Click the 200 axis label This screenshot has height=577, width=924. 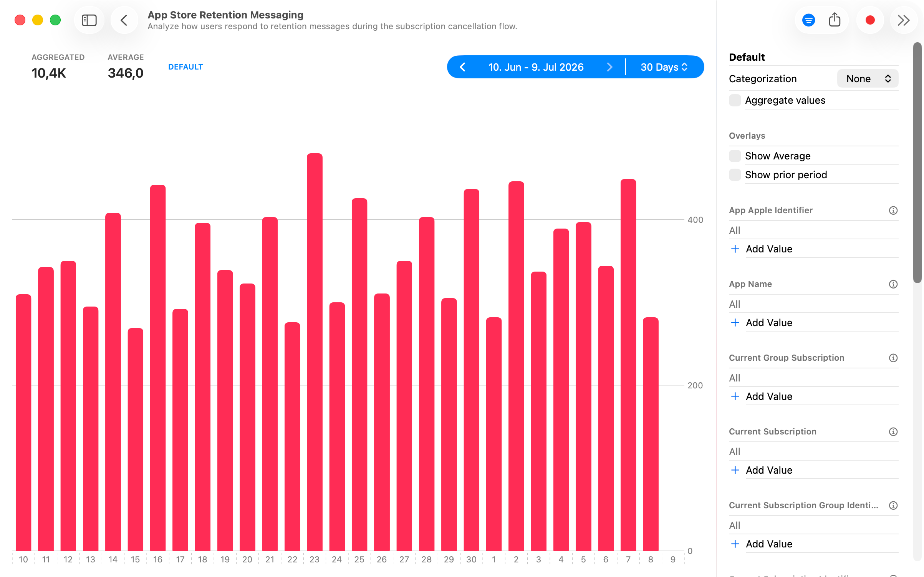(x=695, y=385)
